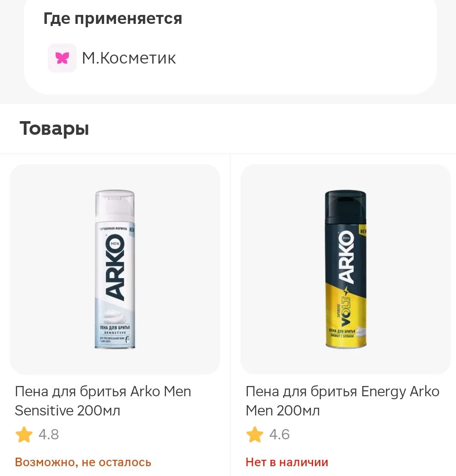Click the star icon next to 4.6 rating
The image size is (456, 476).
[x=255, y=434]
